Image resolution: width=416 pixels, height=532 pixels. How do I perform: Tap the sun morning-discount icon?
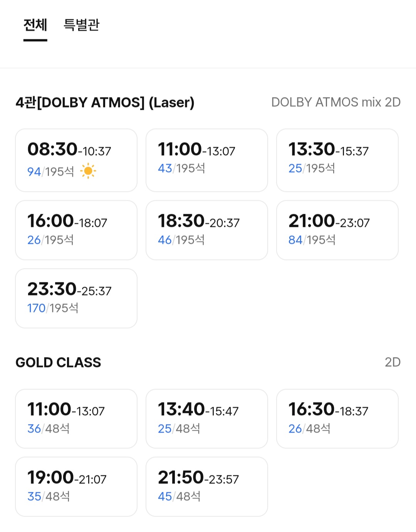tap(88, 171)
